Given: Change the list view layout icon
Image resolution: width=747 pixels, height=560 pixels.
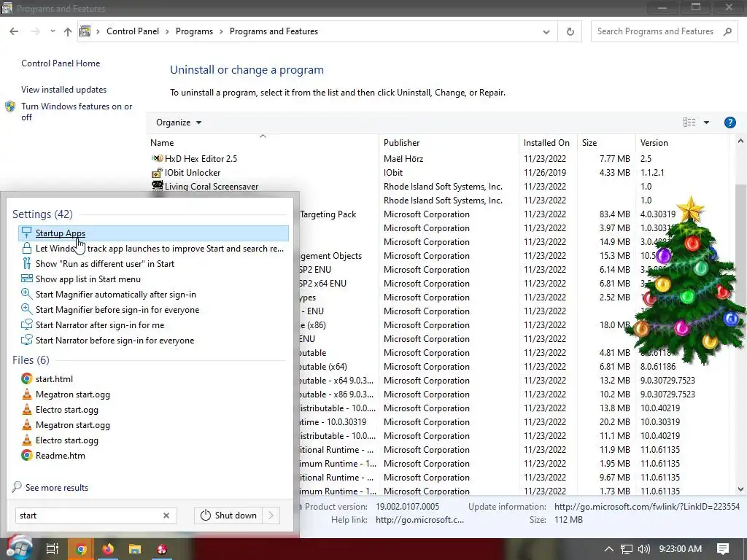Looking at the screenshot, I should (x=689, y=122).
